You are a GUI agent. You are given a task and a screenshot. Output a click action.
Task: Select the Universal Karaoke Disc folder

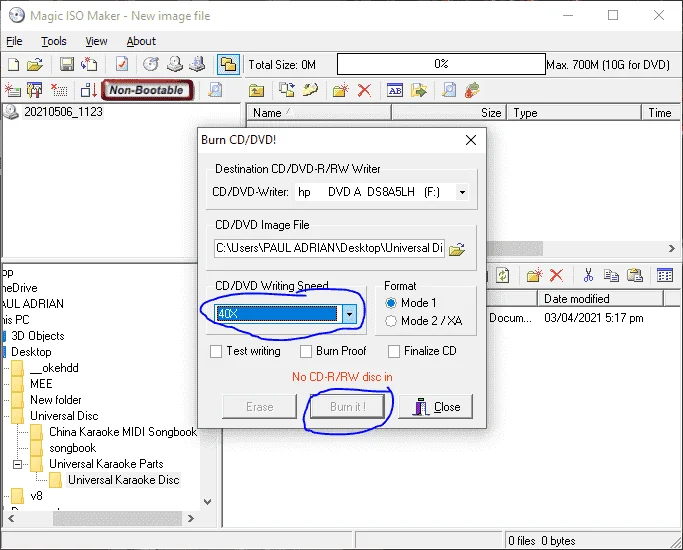tap(124, 480)
